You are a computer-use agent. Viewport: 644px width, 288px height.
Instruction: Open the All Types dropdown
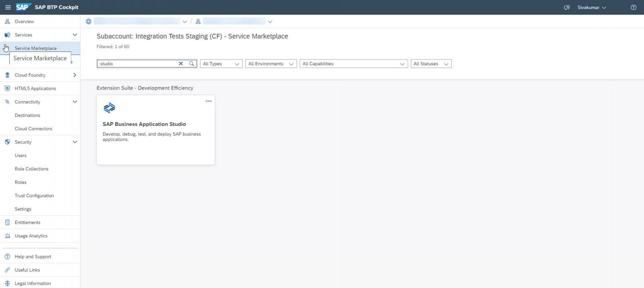pyautogui.click(x=221, y=64)
